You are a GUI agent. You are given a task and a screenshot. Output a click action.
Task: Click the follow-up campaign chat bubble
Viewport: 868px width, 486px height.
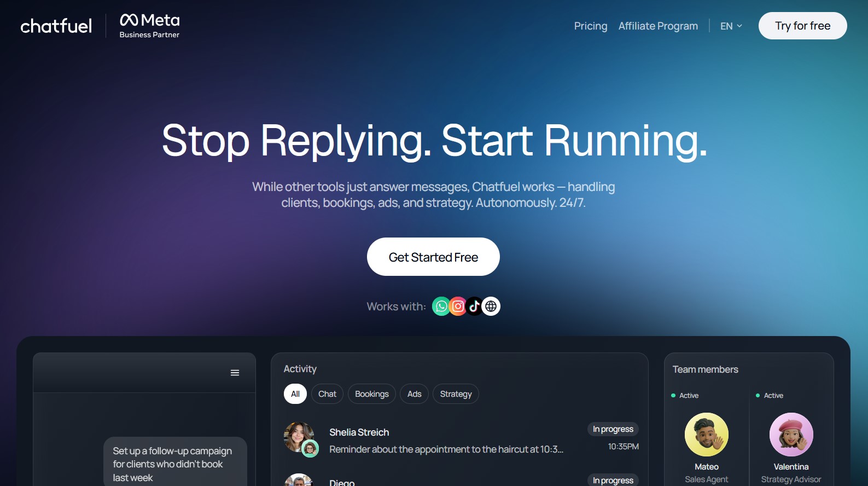(175, 461)
